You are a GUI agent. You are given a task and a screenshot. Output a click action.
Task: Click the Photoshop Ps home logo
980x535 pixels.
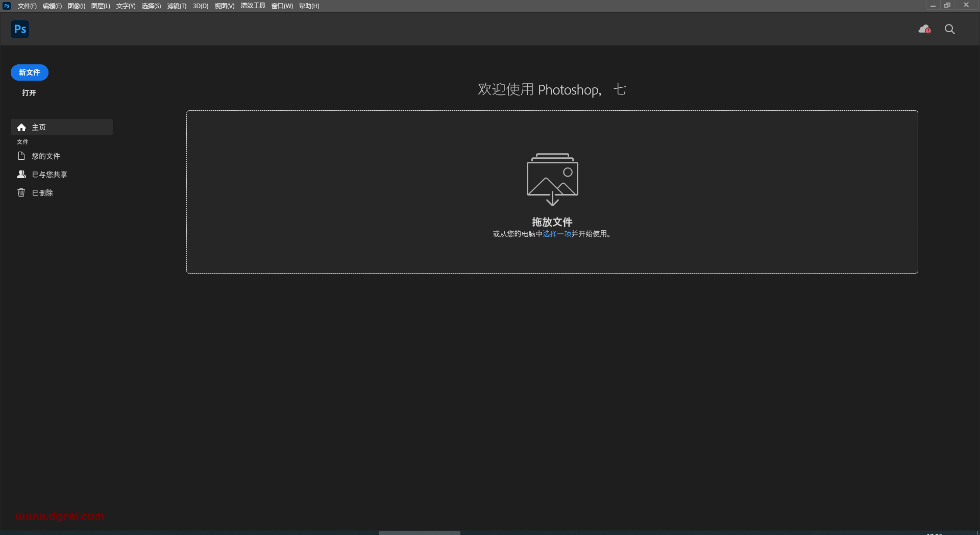coord(20,29)
